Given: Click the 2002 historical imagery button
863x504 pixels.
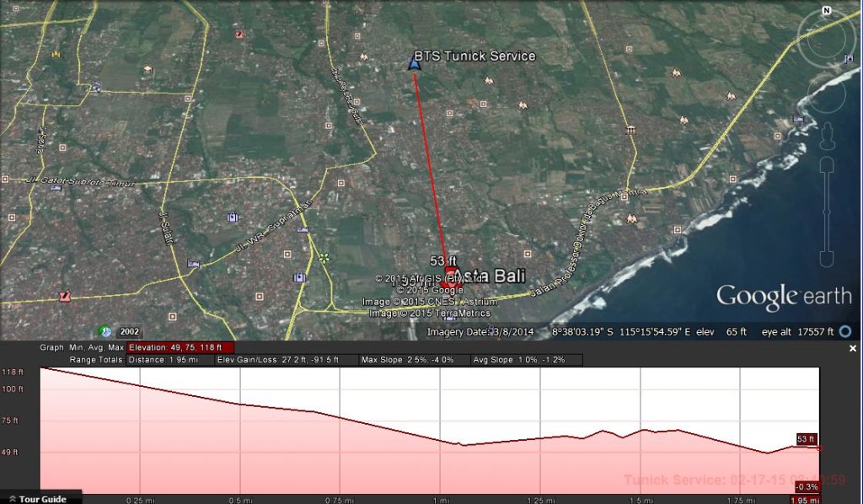Looking at the screenshot, I should tap(129, 331).
